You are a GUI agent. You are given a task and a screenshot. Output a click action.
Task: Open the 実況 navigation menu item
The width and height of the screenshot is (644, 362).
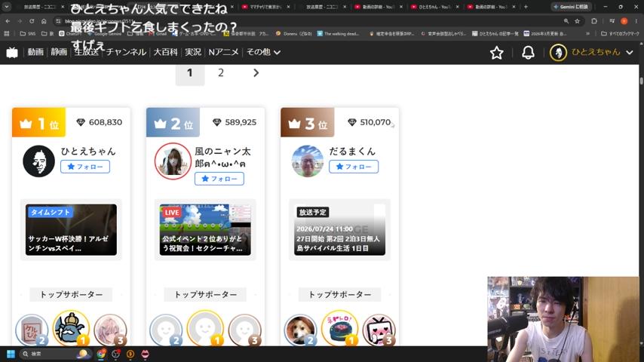coord(192,52)
